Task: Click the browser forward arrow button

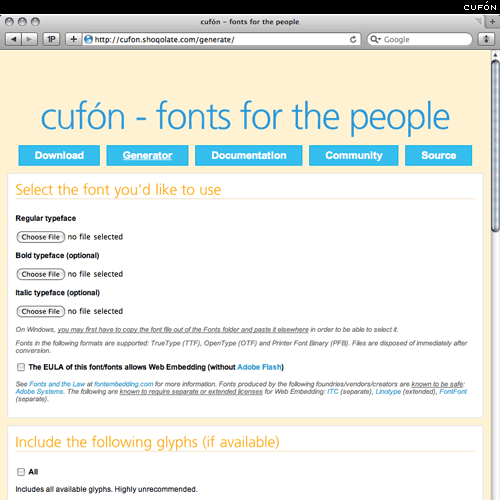Action: (x=29, y=39)
